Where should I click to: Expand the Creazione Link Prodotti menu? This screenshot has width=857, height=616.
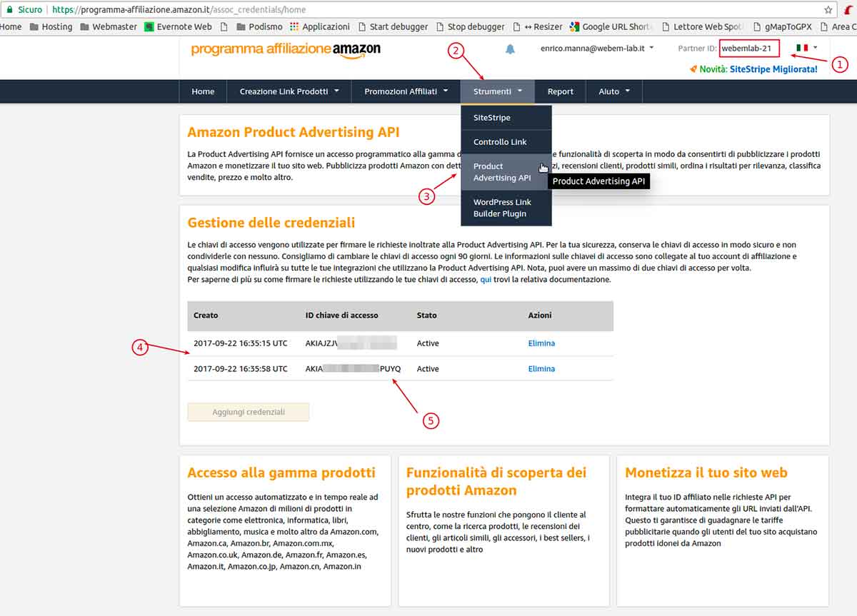click(289, 91)
